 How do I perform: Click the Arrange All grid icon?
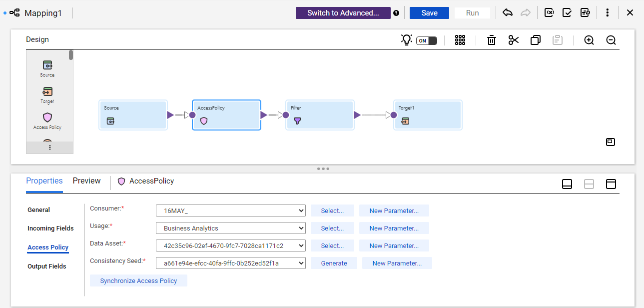coord(460,40)
